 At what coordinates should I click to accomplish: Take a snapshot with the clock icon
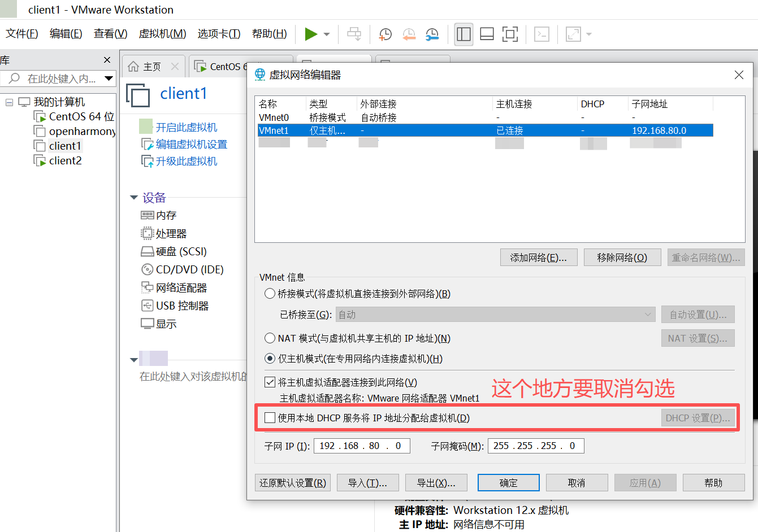(x=386, y=34)
